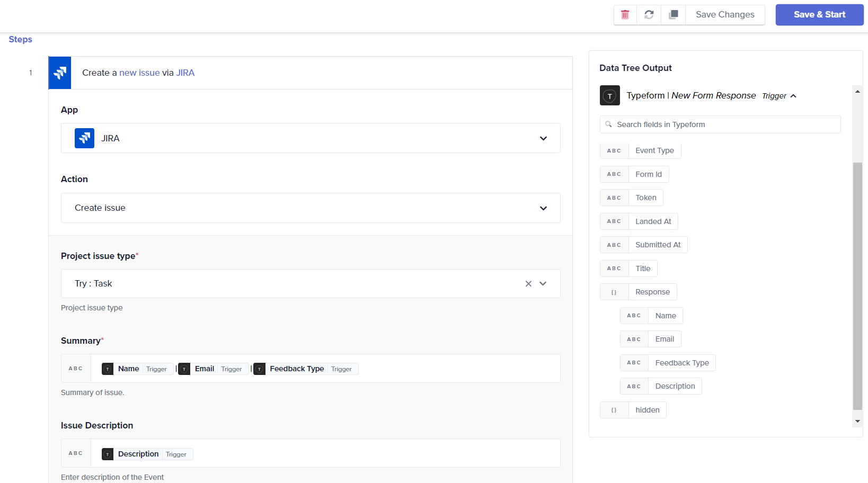Click the JIRA logo in App field
This screenshot has height=483, width=868.
[x=84, y=138]
